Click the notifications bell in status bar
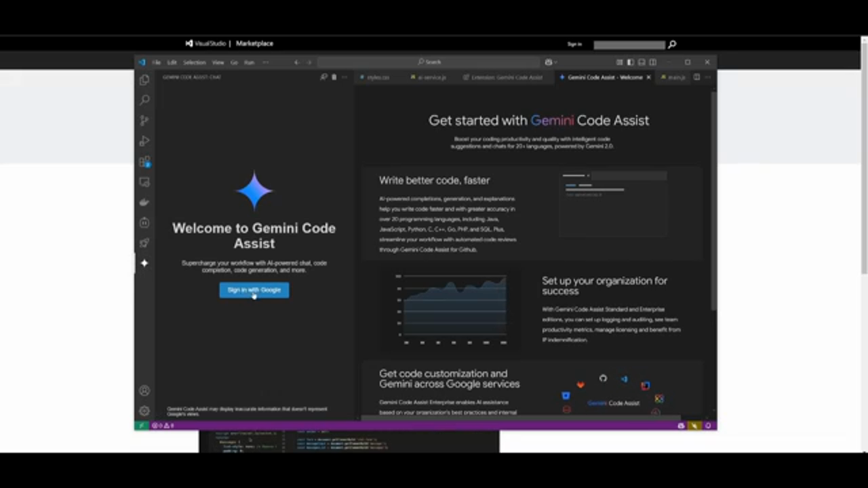The width and height of the screenshot is (868, 488). point(708,426)
